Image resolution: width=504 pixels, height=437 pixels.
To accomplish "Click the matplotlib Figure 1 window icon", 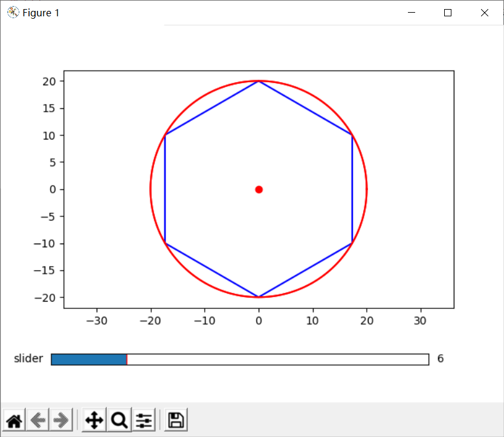I will pos(13,13).
